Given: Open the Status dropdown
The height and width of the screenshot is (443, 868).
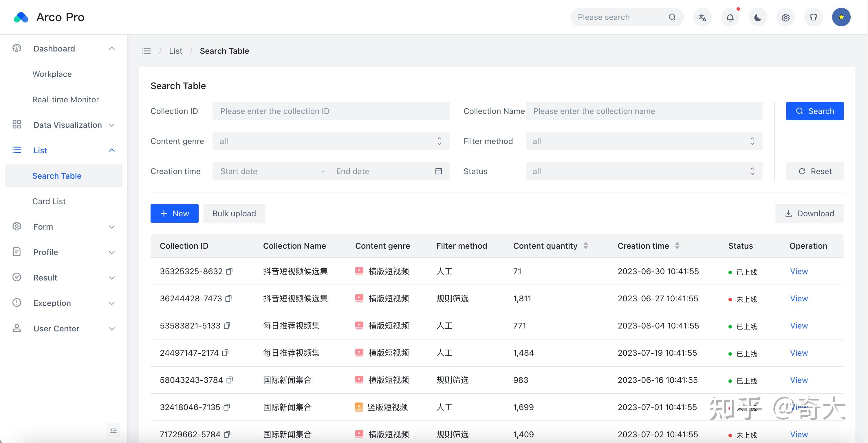Looking at the screenshot, I should [x=644, y=171].
